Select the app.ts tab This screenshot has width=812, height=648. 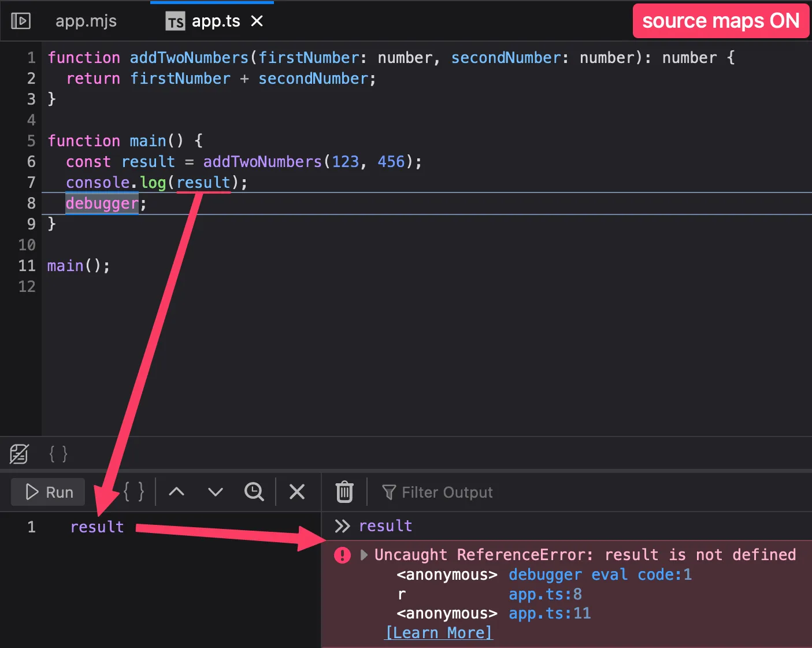pos(216,20)
